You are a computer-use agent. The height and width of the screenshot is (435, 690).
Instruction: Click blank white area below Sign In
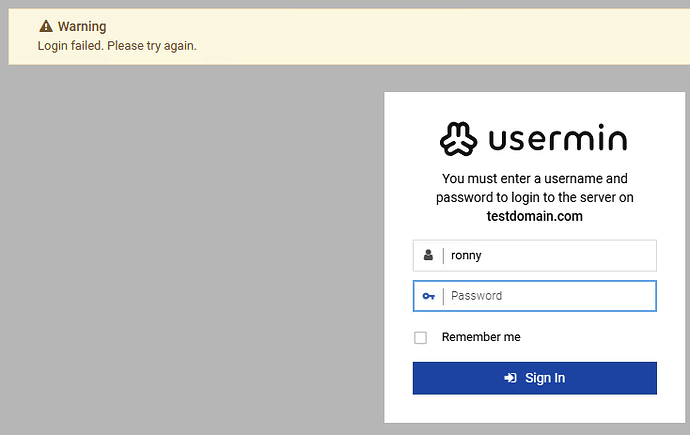535,409
